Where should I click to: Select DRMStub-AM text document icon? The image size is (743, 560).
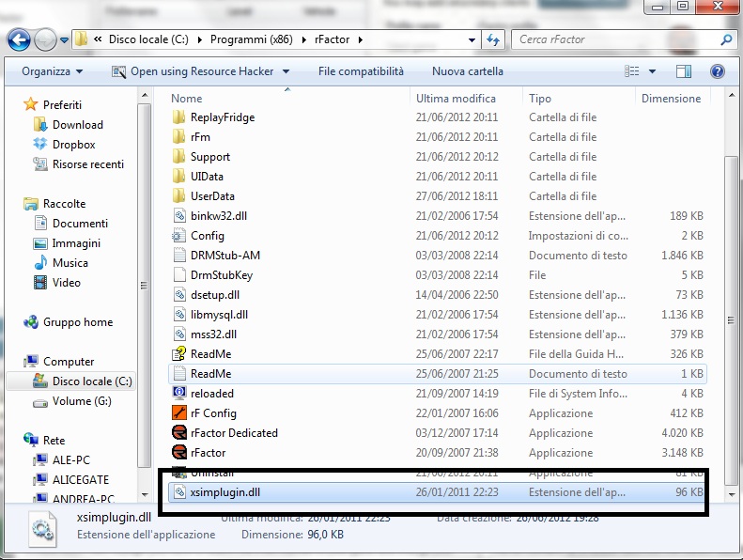[x=179, y=256]
